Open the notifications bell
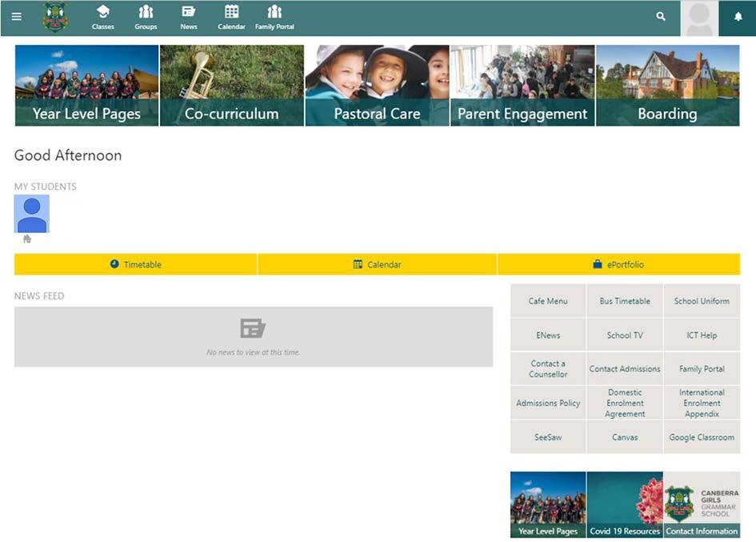Viewport: 756px width, 542px height. [x=738, y=18]
